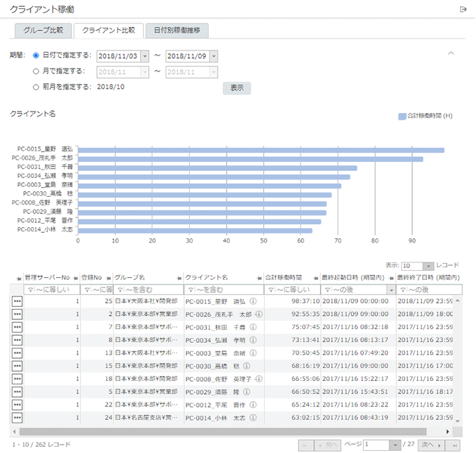The height and width of the screenshot is (453, 476).
Task: Click the 表示 button
Action: pos(236,88)
